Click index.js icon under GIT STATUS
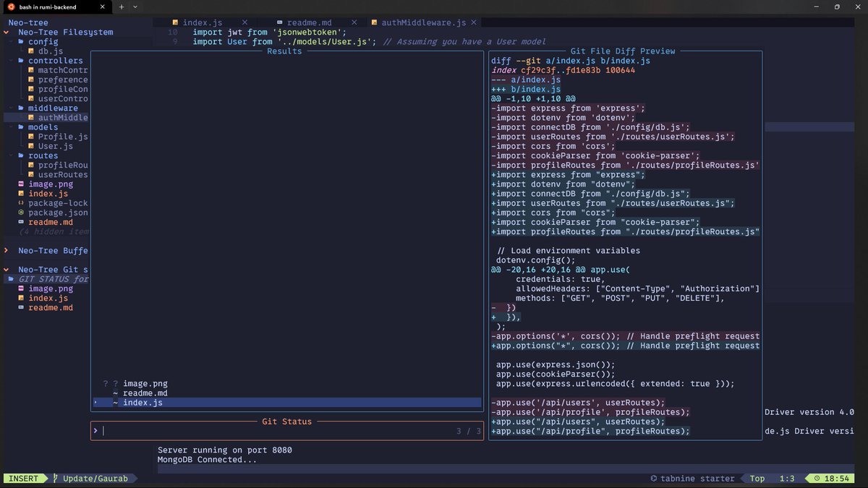The image size is (868, 488). pyautogui.click(x=21, y=298)
